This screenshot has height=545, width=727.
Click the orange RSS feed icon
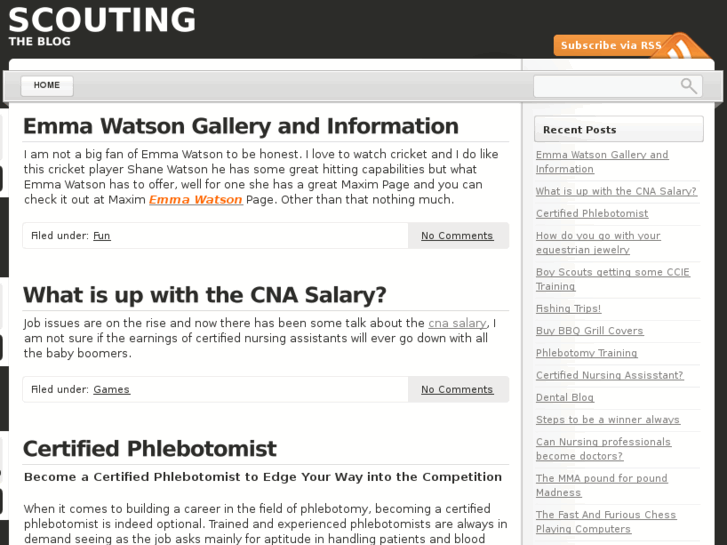(x=684, y=50)
